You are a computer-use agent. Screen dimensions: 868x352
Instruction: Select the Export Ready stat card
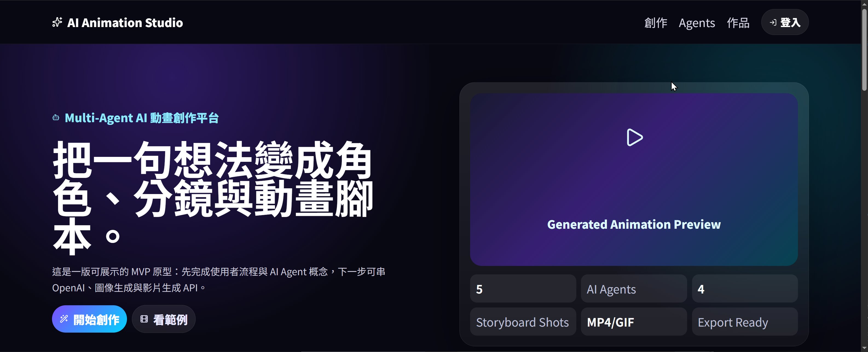click(x=745, y=322)
